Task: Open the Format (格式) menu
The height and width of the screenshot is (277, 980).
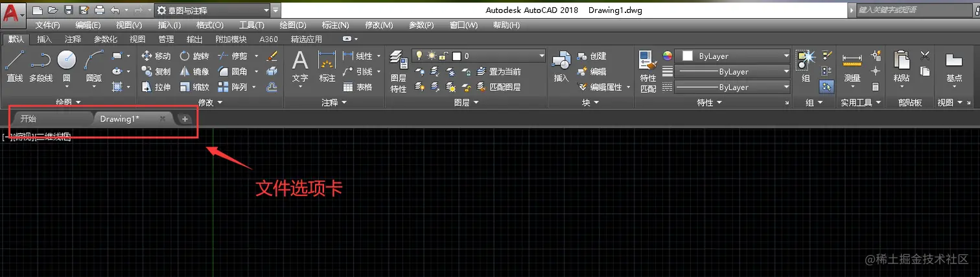Action: pyautogui.click(x=209, y=25)
